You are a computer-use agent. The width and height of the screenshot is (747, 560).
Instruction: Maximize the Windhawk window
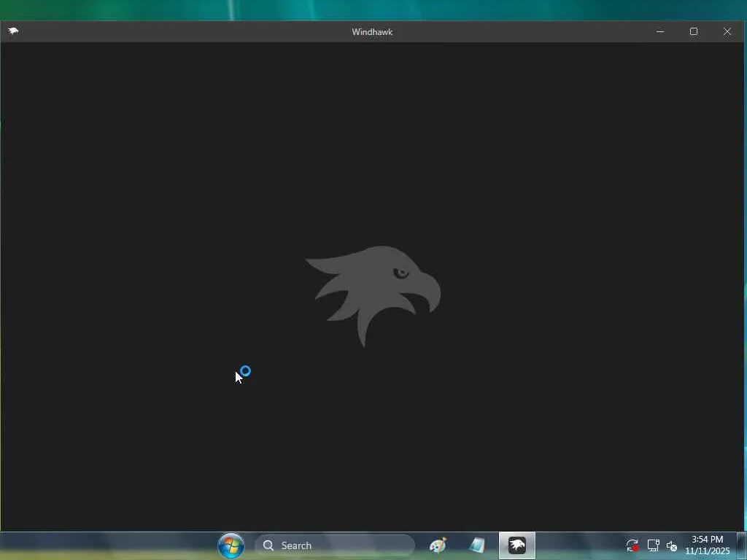[x=694, y=31]
